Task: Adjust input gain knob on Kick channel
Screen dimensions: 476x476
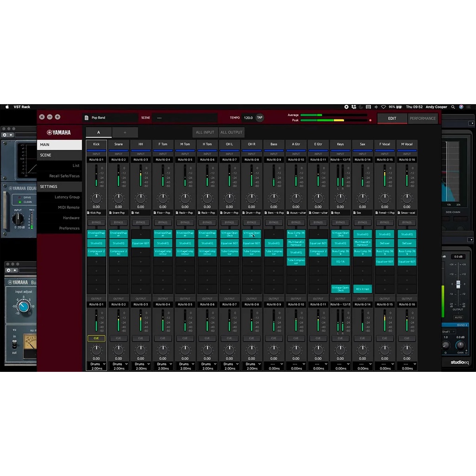Action: point(96,198)
